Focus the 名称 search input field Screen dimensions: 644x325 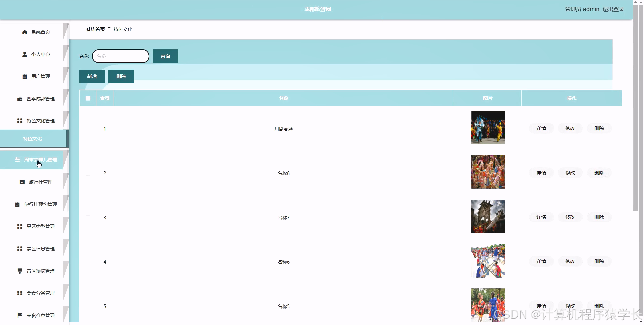pyautogui.click(x=121, y=56)
